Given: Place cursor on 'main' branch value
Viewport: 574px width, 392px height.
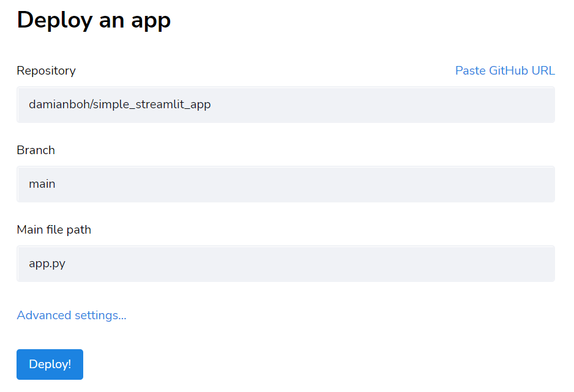Looking at the screenshot, I should (42, 184).
